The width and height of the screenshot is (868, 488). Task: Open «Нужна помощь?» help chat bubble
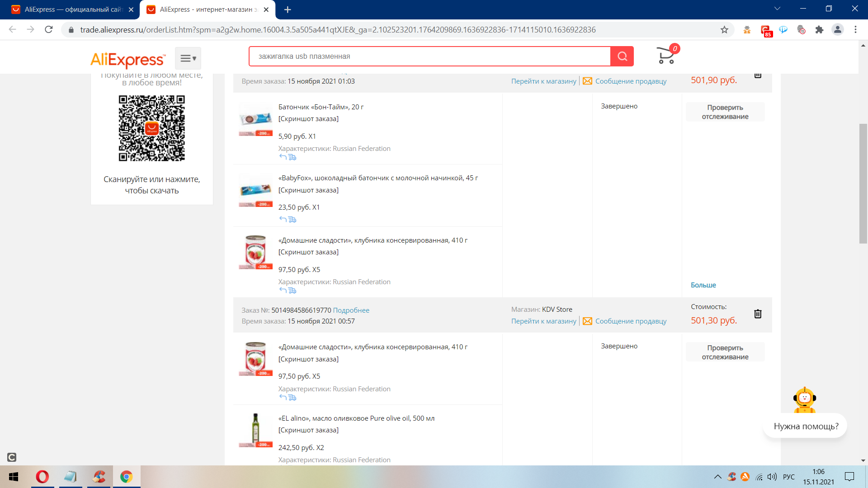[806, 426]
